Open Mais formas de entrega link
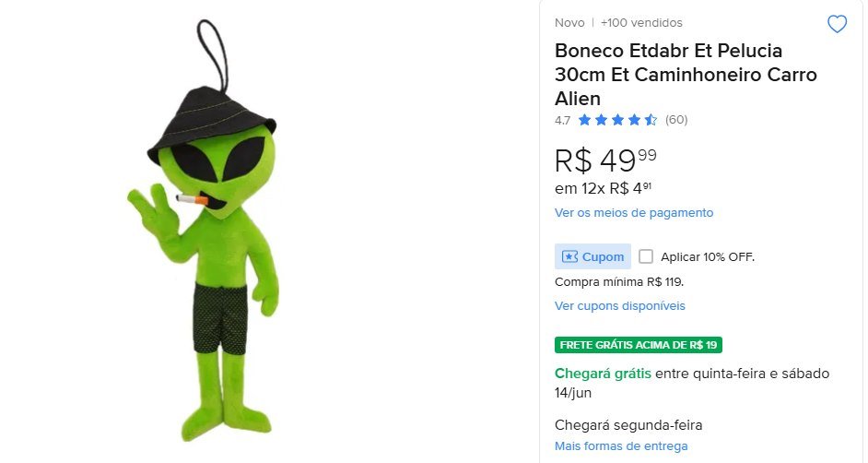Image resolution: width=868 pixels, height=463 pixels. [x=621, y=445]
